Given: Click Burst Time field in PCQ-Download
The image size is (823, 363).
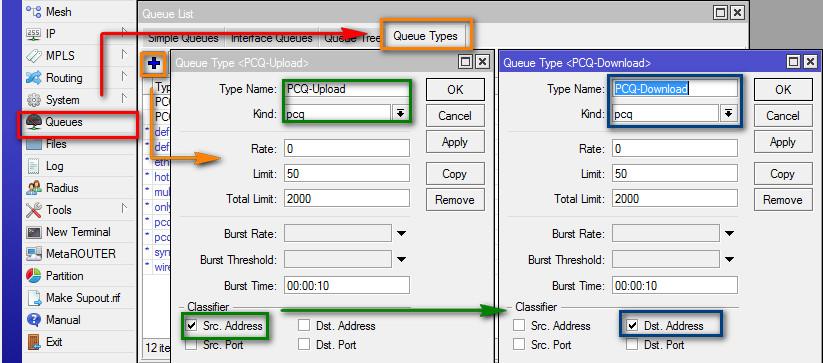Looking at the screenshot, I should tap(674, 286).
